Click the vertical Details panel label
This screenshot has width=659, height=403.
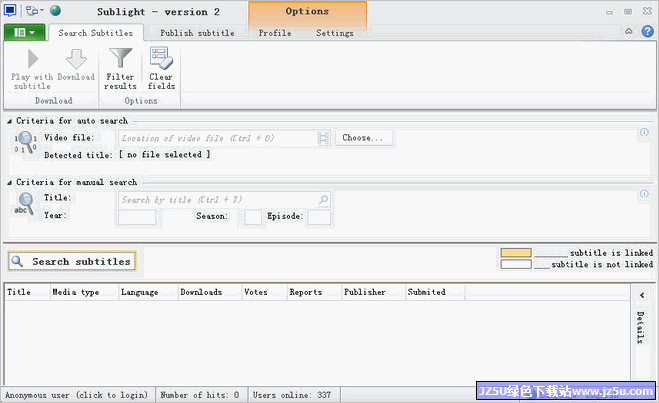click(641, 327)
